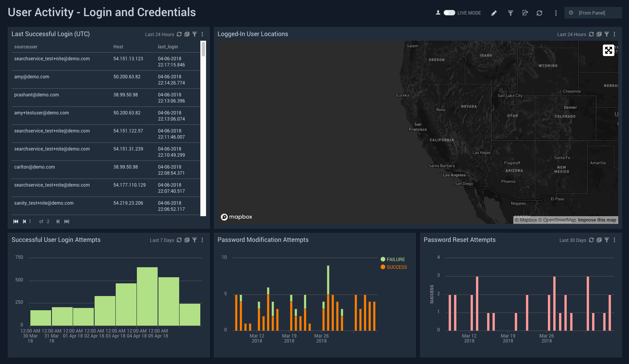This screenshot has width=629, height=364.
Task: Open the [From Panel] time range selector
Action: [x=592, y=13]
